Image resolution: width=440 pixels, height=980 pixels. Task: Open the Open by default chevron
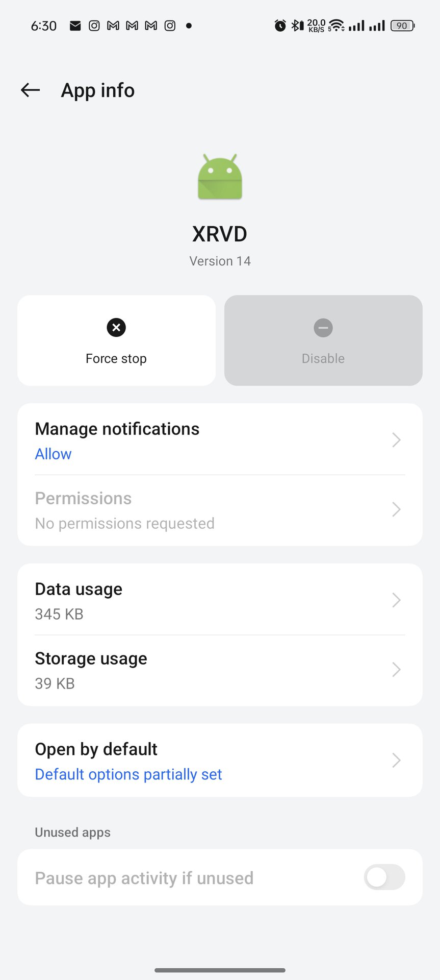click(396, 760)
